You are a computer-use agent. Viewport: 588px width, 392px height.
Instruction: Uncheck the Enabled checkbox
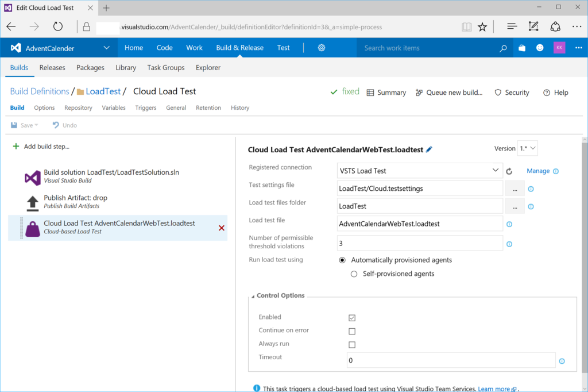click(x=352, y=318)
